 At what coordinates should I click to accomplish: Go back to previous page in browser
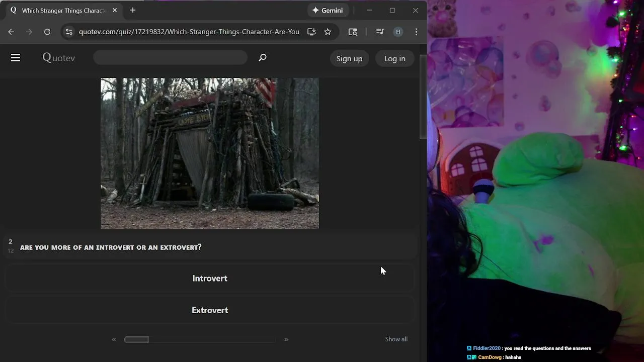[11, 32]
